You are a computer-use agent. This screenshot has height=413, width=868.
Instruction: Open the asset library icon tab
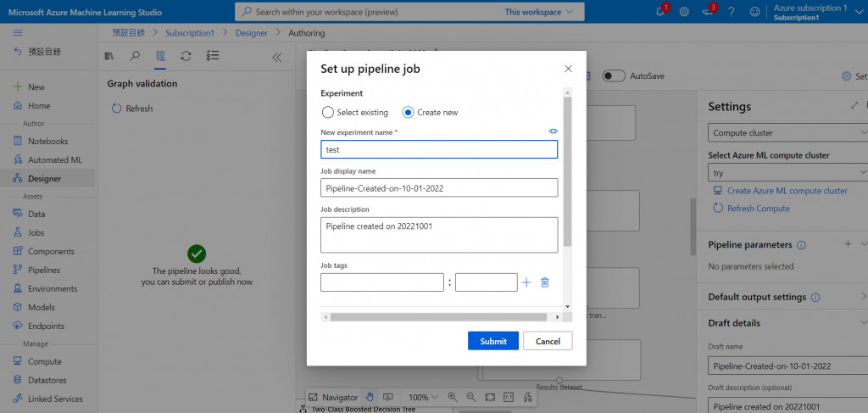point(109,56)
